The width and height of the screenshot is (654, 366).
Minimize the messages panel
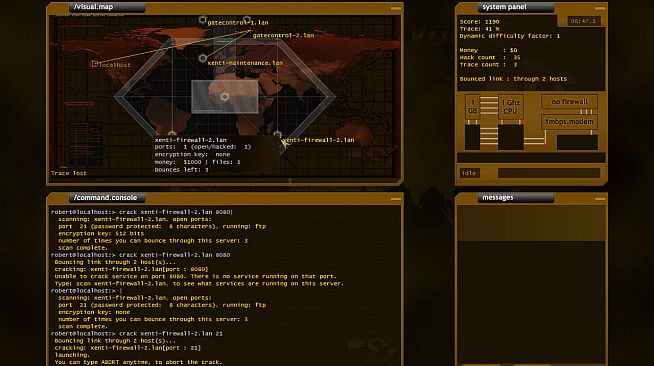pos(600,199)
